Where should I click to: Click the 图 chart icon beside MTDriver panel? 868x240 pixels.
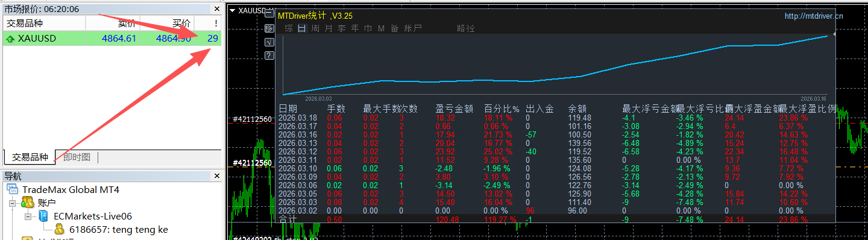[269, 28]
